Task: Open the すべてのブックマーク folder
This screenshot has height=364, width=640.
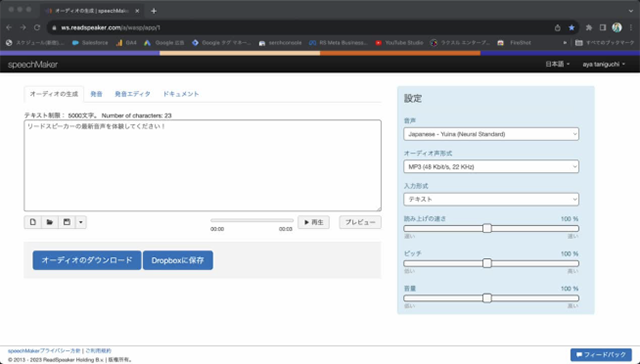Action: coord(605,42)
